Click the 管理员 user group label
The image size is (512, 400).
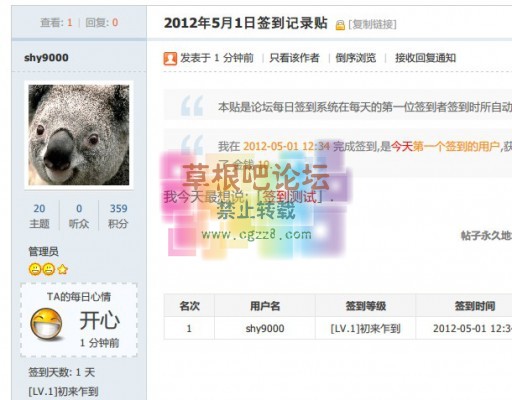44,251
